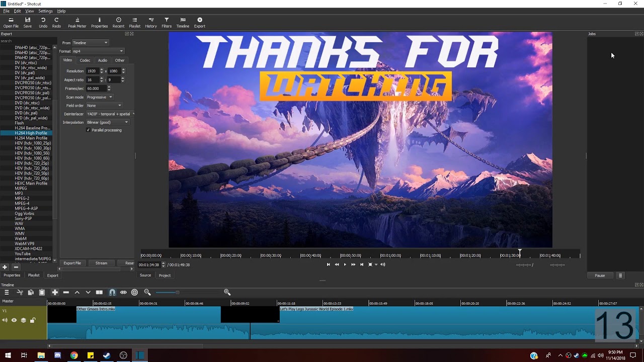Open the Interpolation Bilinear dropdown
This screenshot has height=362, width=644.
[107, 122]
